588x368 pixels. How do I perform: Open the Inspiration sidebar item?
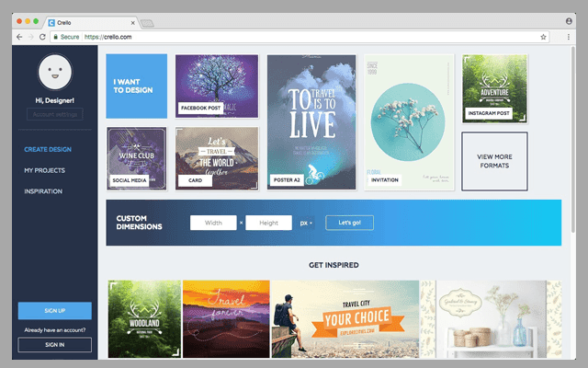pos(43,191)
